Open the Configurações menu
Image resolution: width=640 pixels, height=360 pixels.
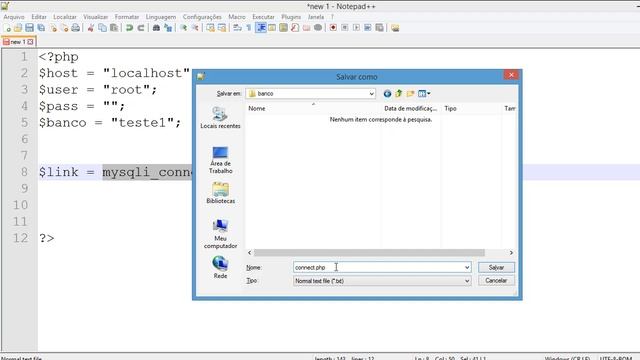(x=202, y=17)
